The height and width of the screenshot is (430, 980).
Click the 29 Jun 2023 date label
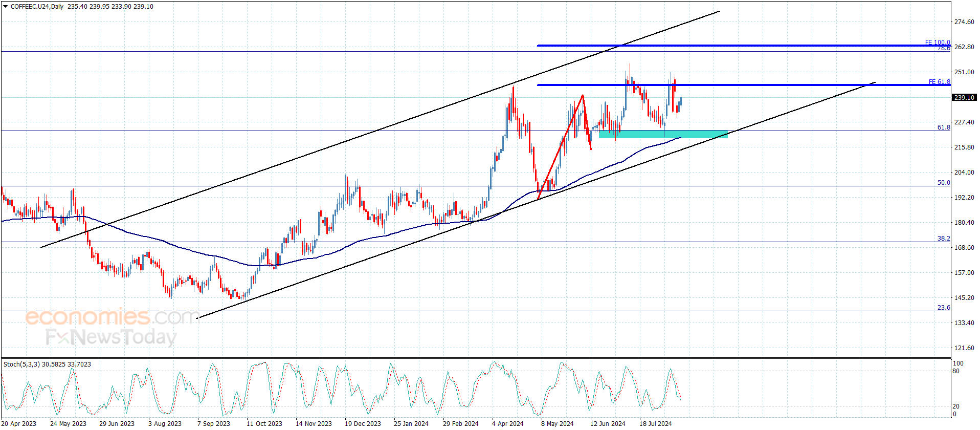pyautogui.click(x=117, y=423)
